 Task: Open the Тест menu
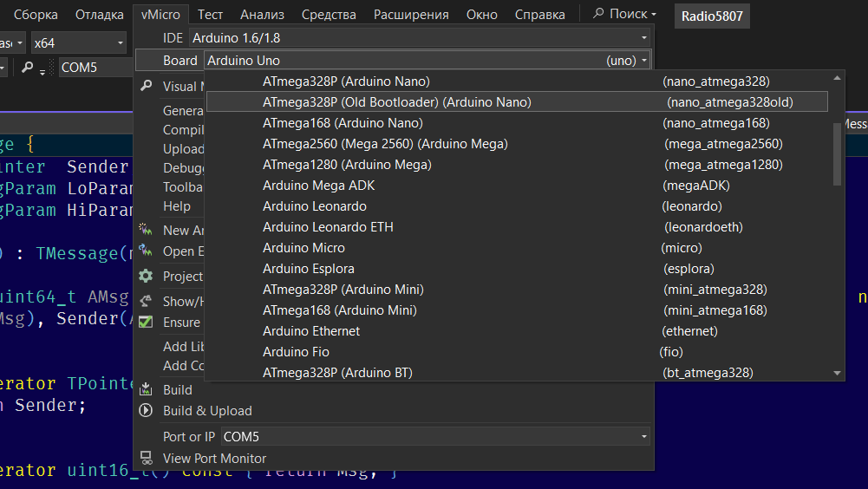pyautogui.click(x=211, y=15)
